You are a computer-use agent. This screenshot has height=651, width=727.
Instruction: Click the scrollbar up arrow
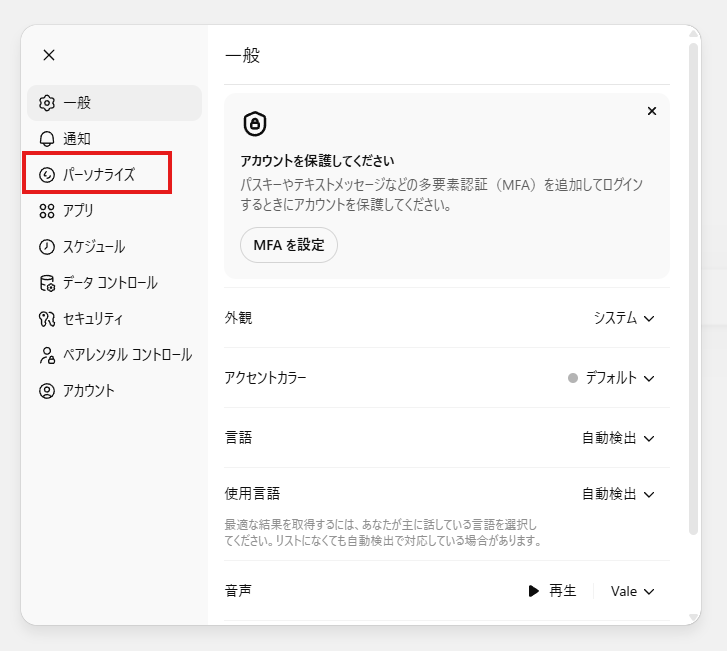click(x=694, y=33)
